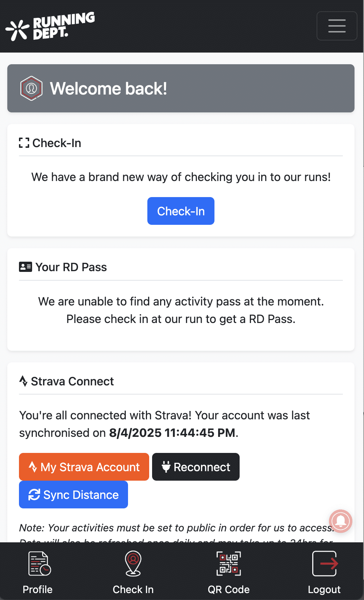Click the RD Pass ID card icon

pyautogui.click(x=26, y=267)
